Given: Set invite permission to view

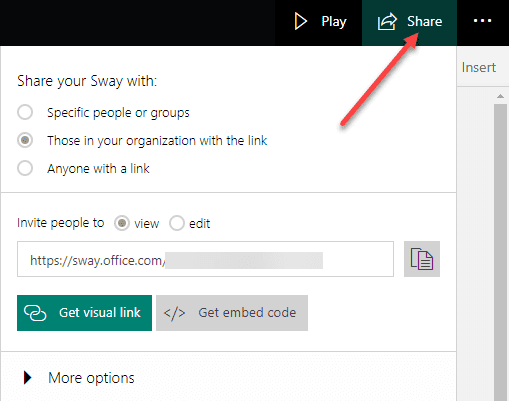Looking at the screenshot, I should coord(122,223).
